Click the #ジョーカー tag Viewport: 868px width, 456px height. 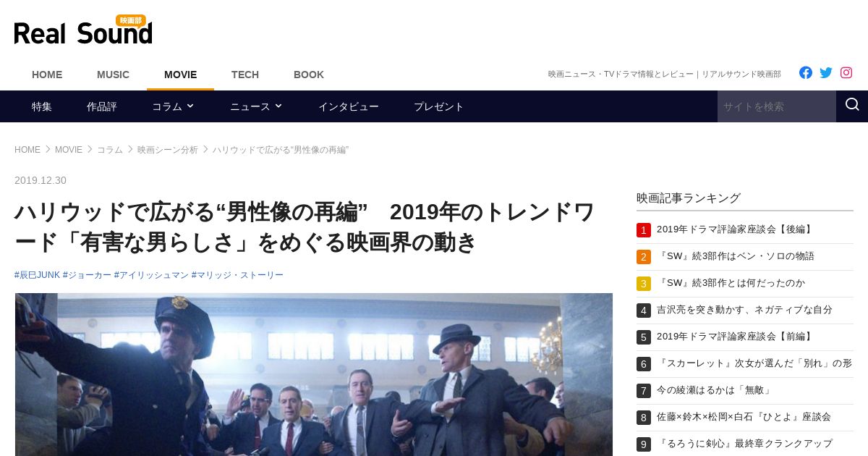87,275
